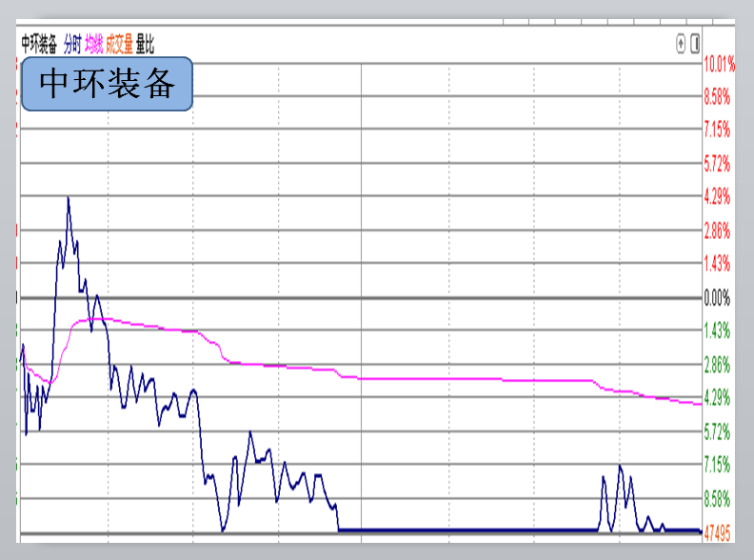Select the 分时 indicator label
Screen dimensions: 754x560
click(72, 44)
